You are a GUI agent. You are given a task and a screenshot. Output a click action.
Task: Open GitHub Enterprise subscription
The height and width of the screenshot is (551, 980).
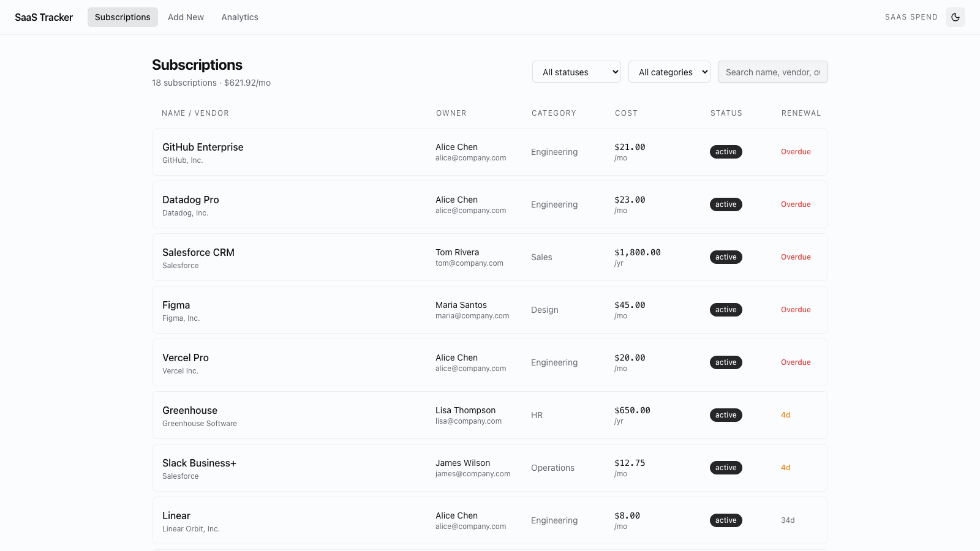pyautogui.click(x=490, y=152)
